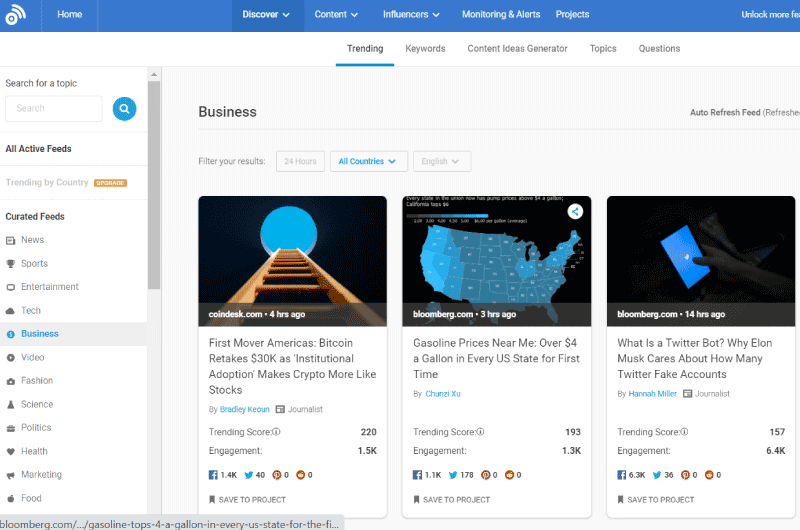Viewport: 800px width, 530px height.
Task: Open Monitoring & Alerts in the top navigation
Action: point(501,15)
